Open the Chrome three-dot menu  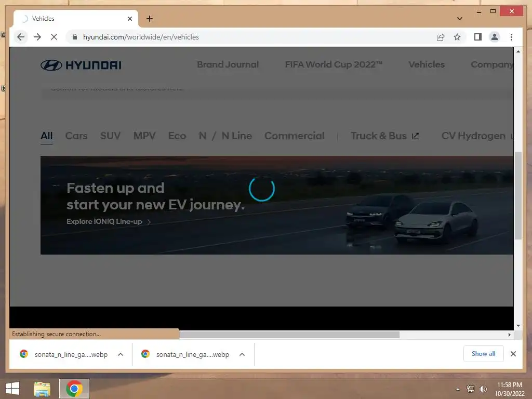[511, 37]
